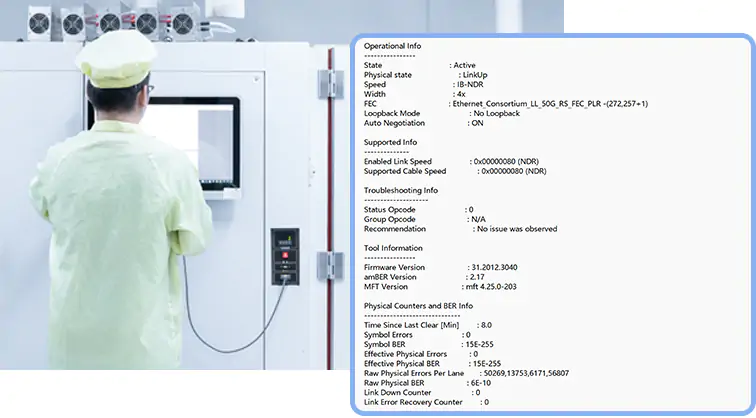Click the red button on chamber control panel
Viewport: 756px width, 418px height.
tap(285, 255)
